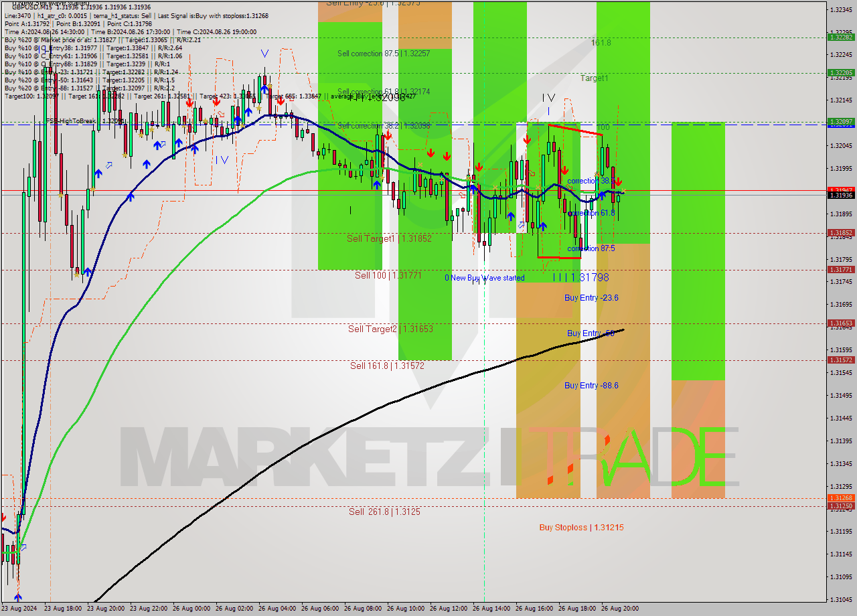Click the red 1.31572 price tag on axis

point(841,360)
